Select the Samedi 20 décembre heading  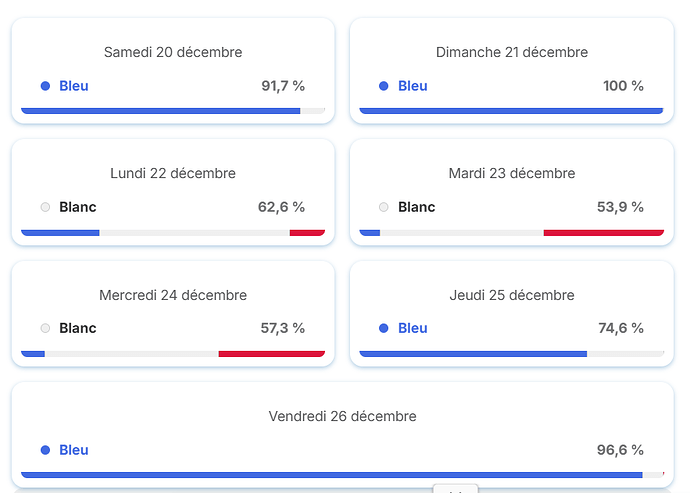click(173, 52)
